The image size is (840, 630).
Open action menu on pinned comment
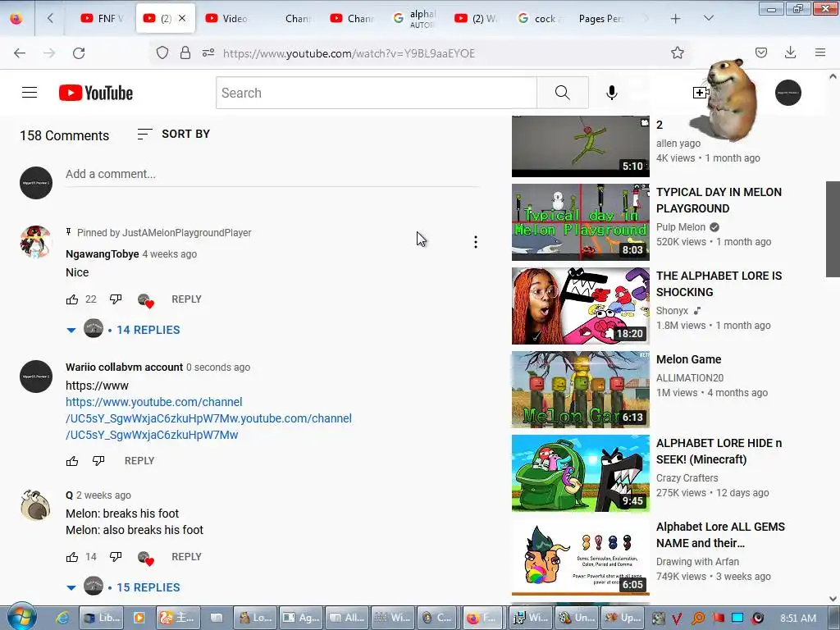[475, 242]
